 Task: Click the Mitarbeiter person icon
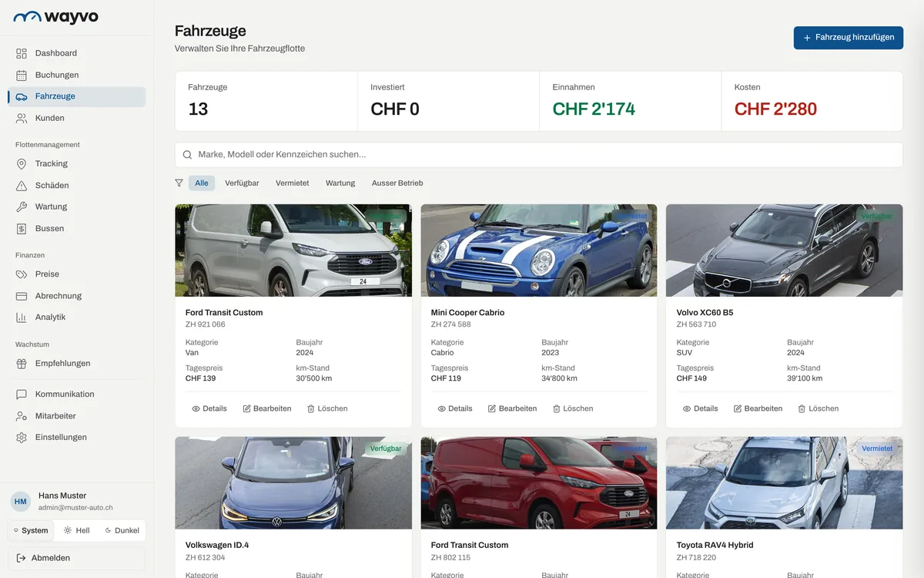(22, 416)
